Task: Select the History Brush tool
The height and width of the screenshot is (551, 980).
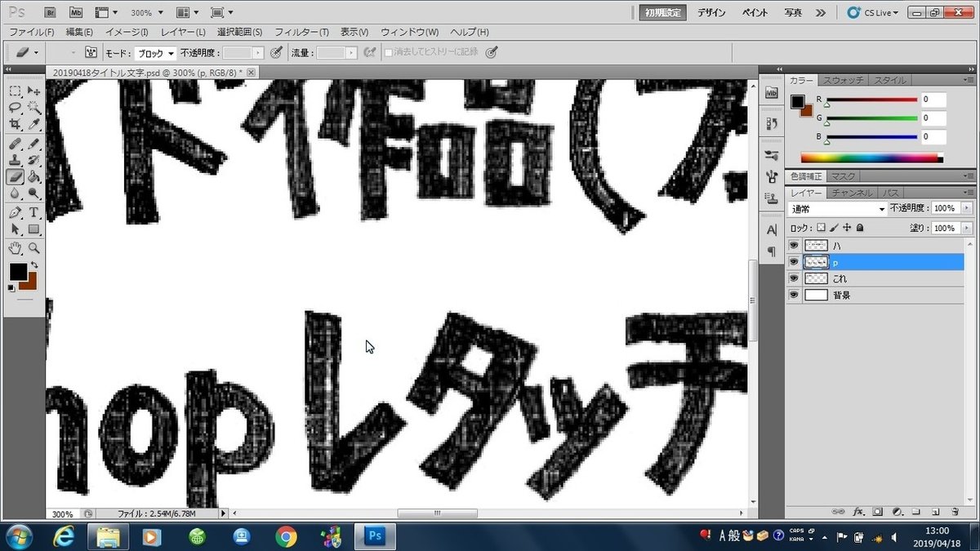Action: click(x=33, y=160)
